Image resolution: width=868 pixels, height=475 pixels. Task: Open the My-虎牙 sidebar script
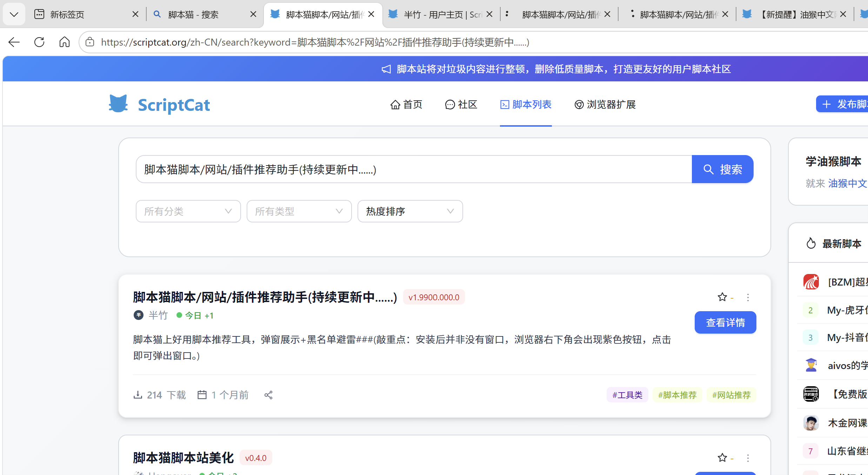point(847,310)
